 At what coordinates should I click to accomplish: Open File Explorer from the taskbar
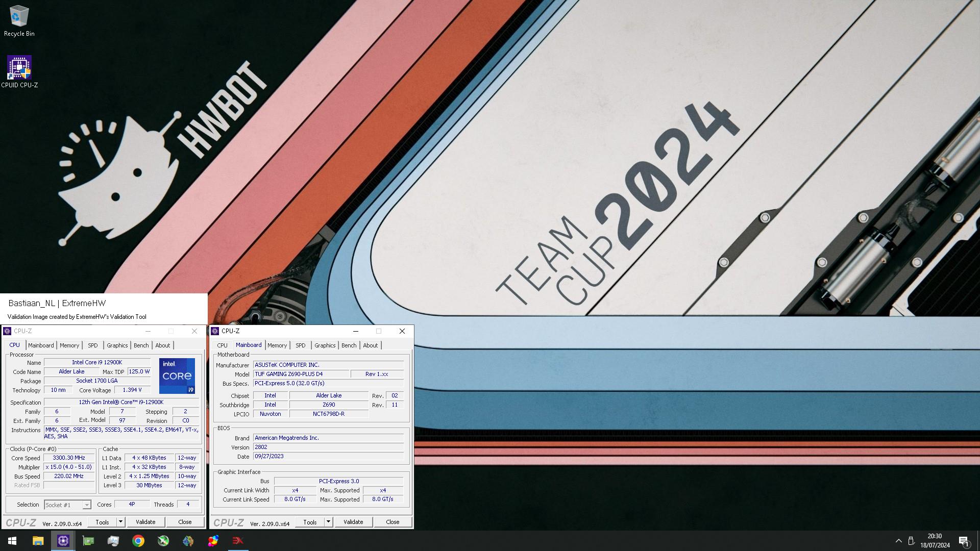38,541
